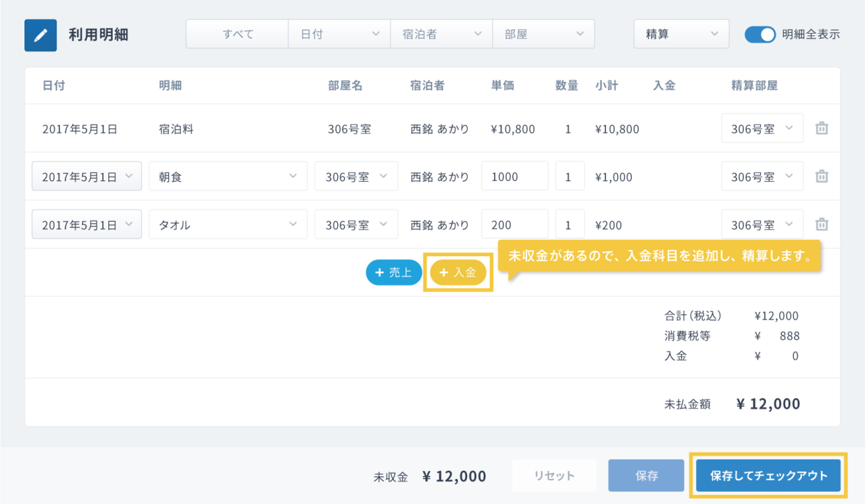The width and height of the screenshot is (865, 504).
Task: Edit the 朝食 unit price field
Action: (x=514, y=177)
